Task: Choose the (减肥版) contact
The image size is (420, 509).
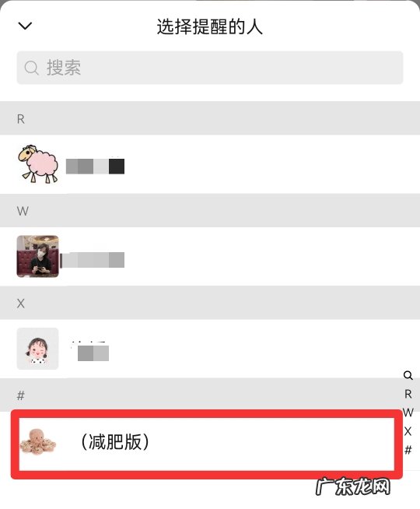Action: (x=207, y=444)
